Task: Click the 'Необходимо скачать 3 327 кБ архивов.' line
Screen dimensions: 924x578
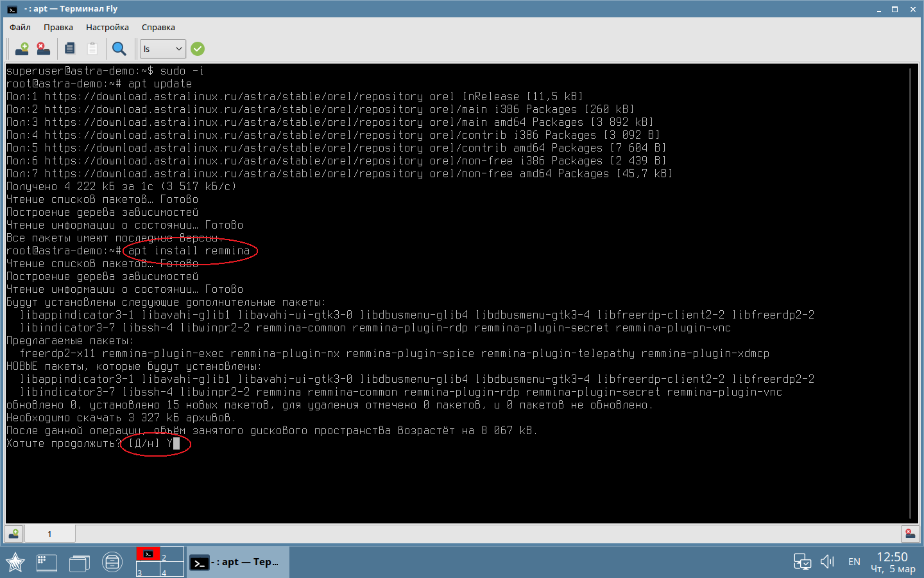Action: click(121, 417)
